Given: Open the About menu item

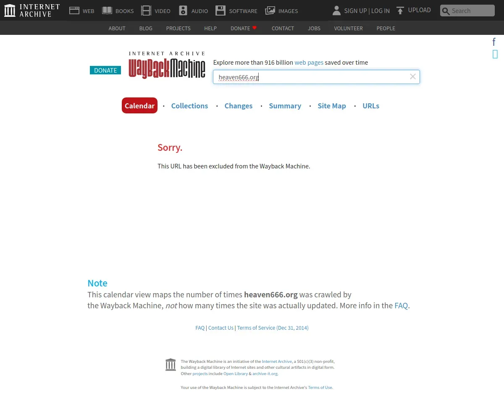Looking at the screenshot, I should [117, 28].
